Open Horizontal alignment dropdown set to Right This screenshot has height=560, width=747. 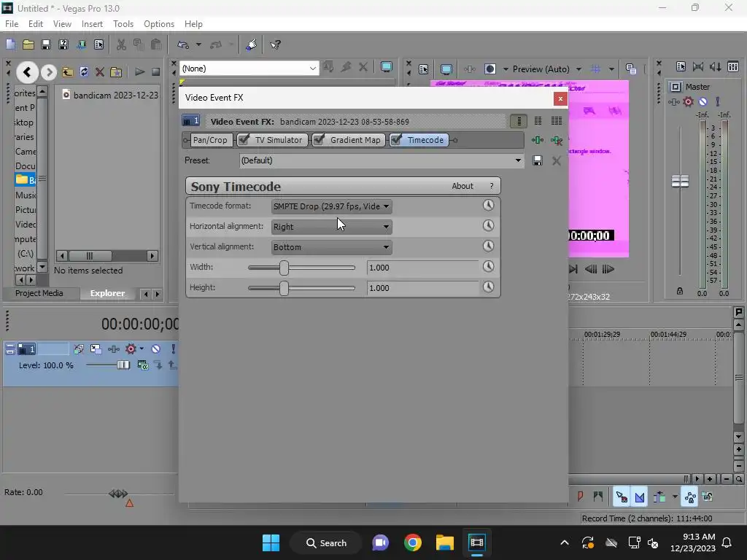coord(332,227)
